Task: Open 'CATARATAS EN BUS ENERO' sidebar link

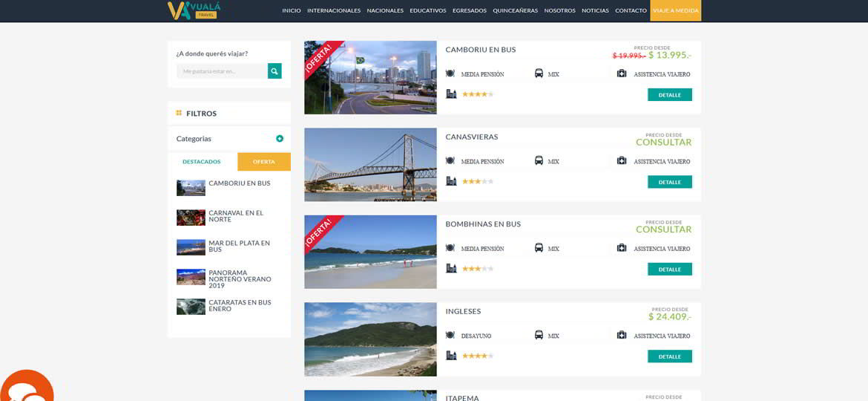Action: (240, 306)
